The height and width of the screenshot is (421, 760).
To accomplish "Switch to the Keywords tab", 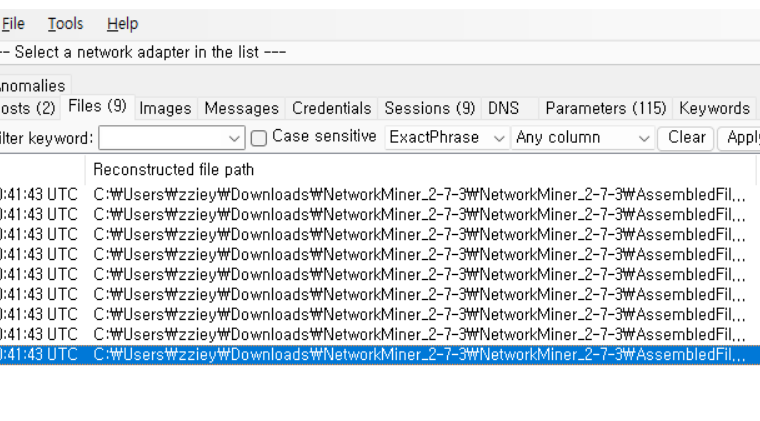I will click(x=714, y=109).
